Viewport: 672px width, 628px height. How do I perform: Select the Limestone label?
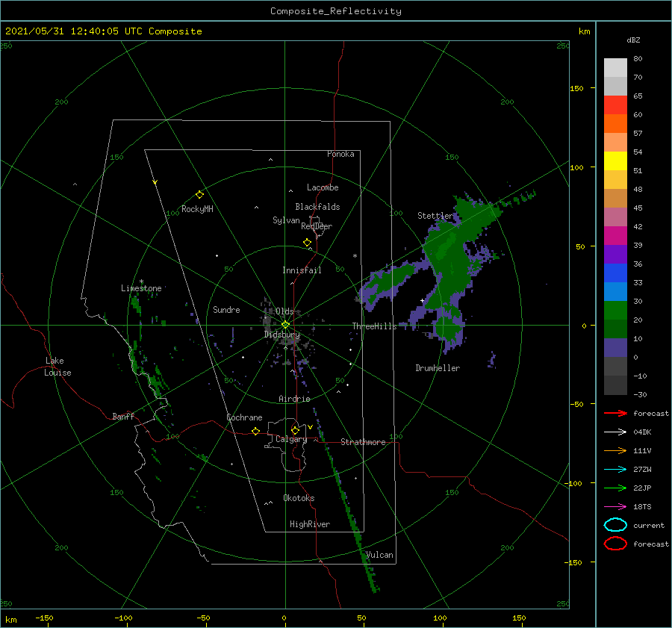(x=141, y=288)
